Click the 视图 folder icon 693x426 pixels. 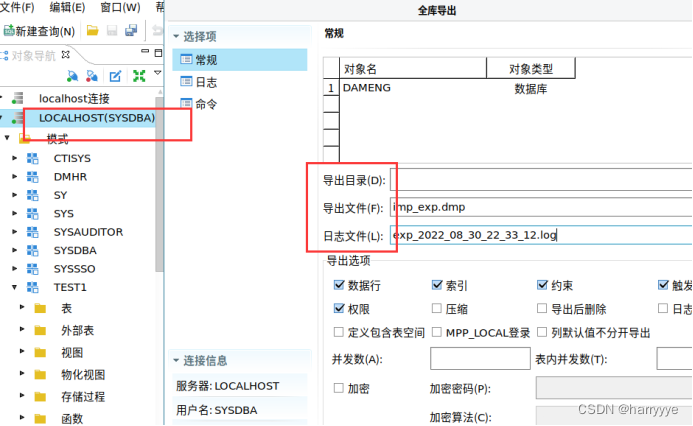coord(40,352)
